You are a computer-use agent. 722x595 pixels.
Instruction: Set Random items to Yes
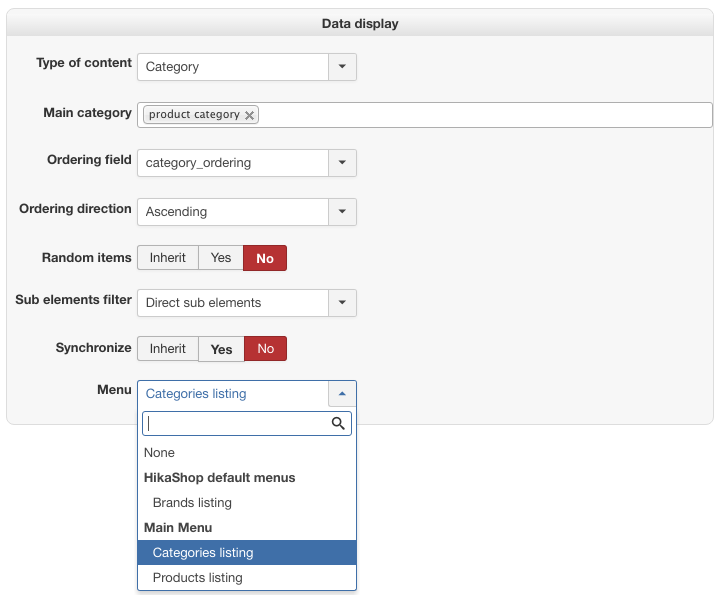tap(221, 258)
